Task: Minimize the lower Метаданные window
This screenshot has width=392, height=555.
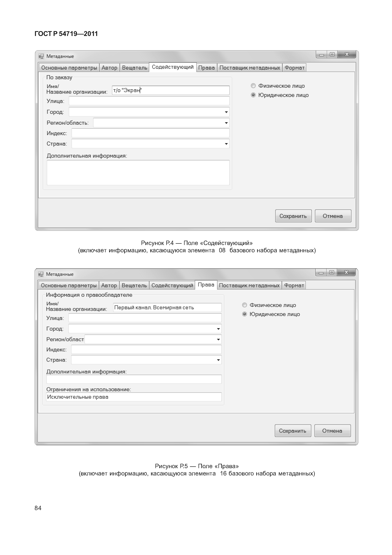Action: point(321,273)
